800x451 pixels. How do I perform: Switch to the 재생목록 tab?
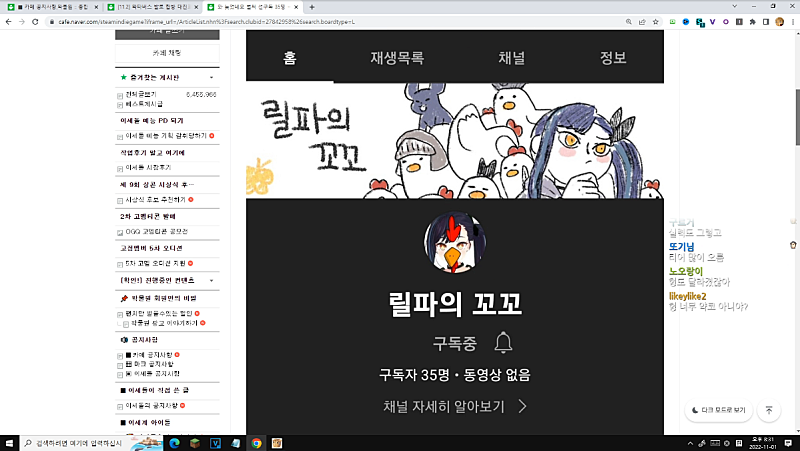tap(397, 58)
